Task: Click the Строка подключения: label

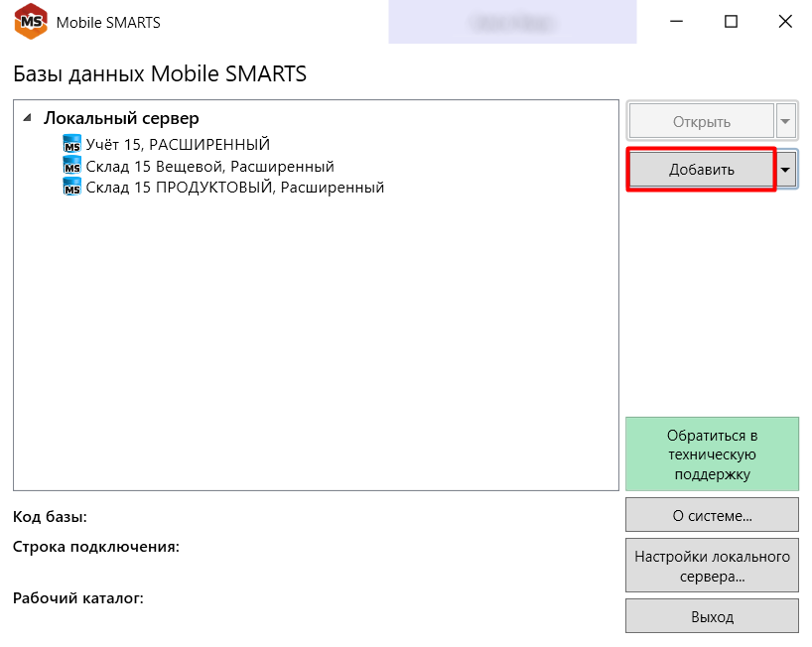Action: [96, 547]
